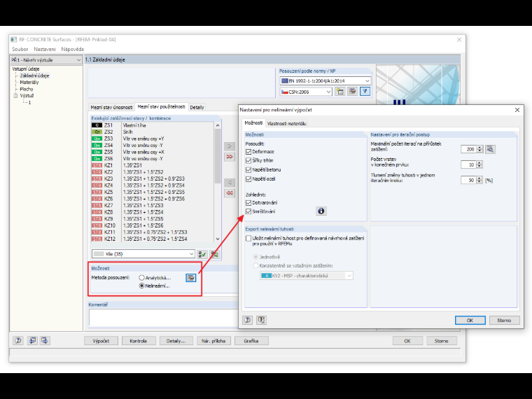Open nonlinear method settings icon
Screen dimensions: 532x399
coord(191,278)
